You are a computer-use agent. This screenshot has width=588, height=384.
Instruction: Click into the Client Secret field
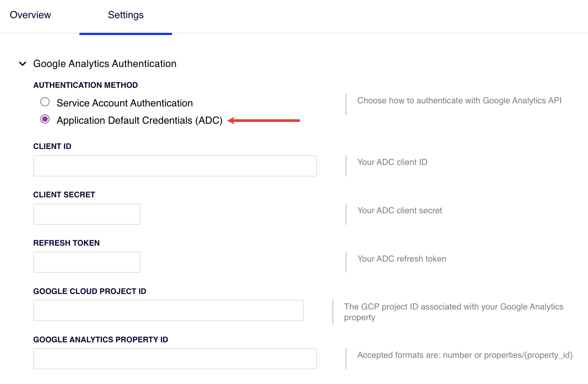[x=87, y=214]
